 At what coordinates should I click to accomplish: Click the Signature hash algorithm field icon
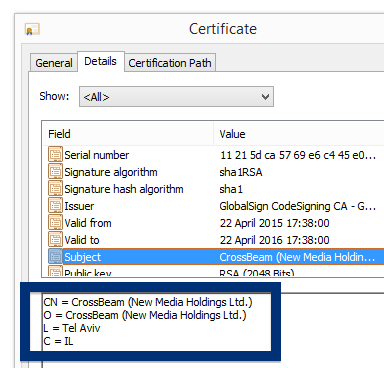55,189
